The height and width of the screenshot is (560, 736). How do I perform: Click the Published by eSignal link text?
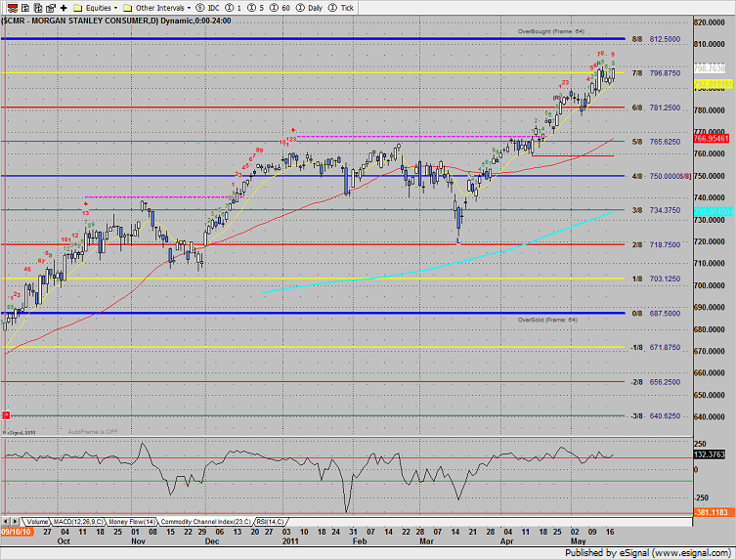pyautogui.click(x=647, y=553)
